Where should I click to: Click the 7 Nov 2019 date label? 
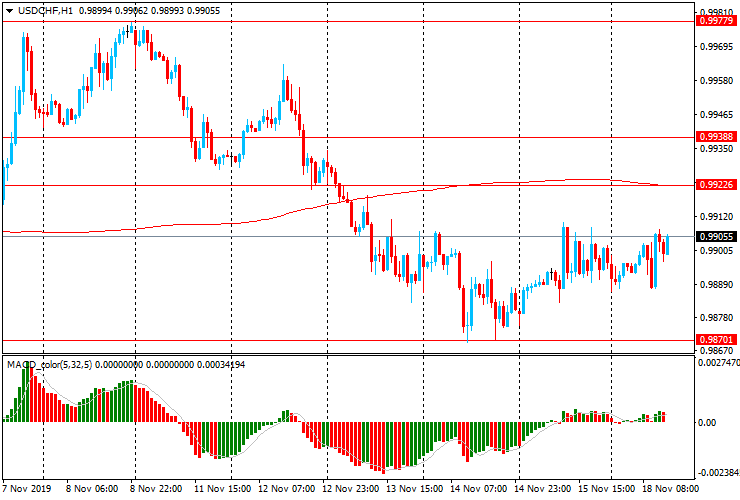click(26, 491)
